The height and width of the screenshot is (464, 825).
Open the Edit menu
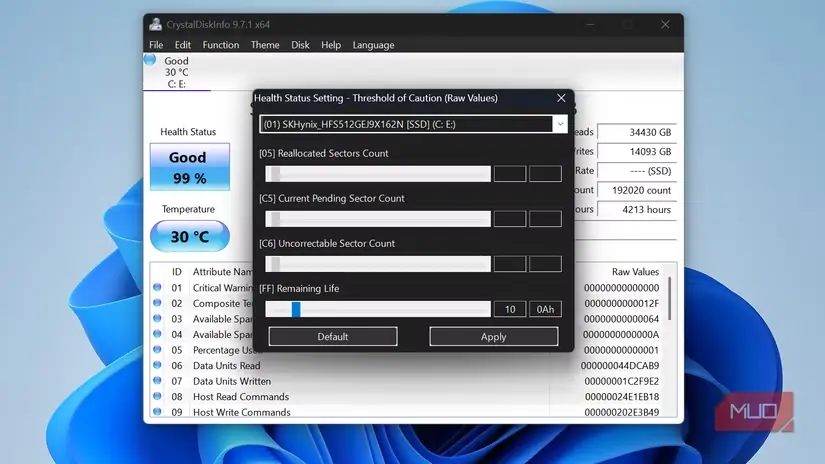tap(183, 45)
